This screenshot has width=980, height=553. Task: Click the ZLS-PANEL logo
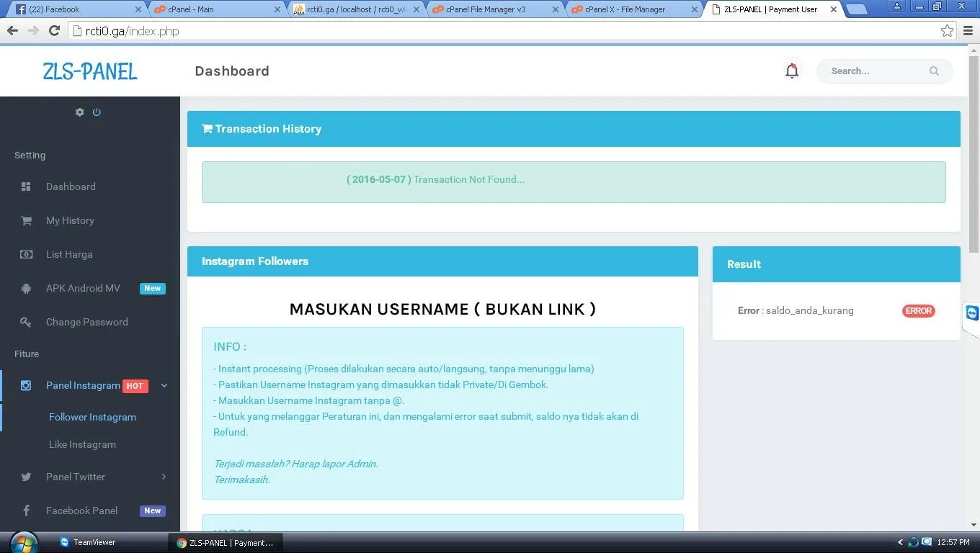(89, 71)
